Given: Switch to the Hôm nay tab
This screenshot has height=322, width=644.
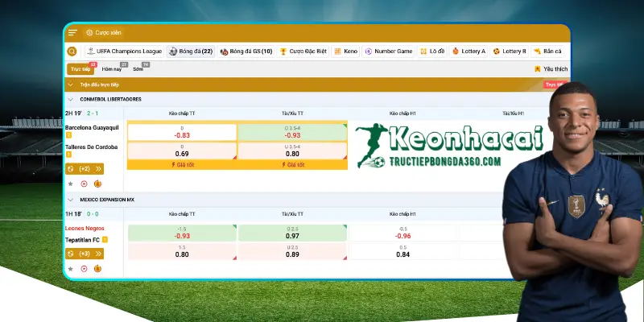Looking at the screenshot, I should pos(112,69).
